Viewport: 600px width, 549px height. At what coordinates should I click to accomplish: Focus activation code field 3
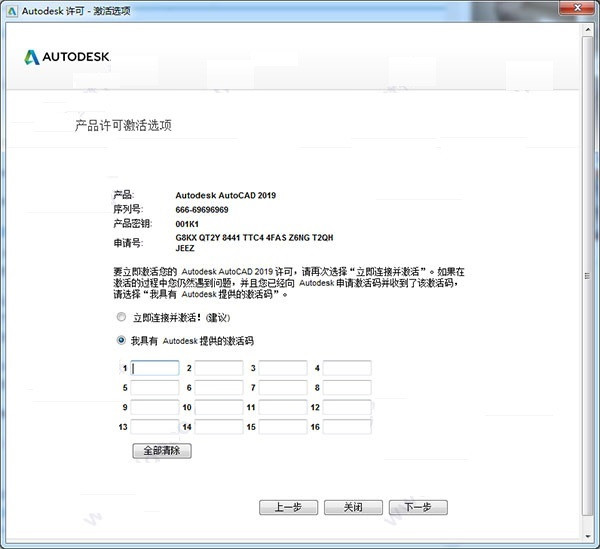click(x=283, y=368)
